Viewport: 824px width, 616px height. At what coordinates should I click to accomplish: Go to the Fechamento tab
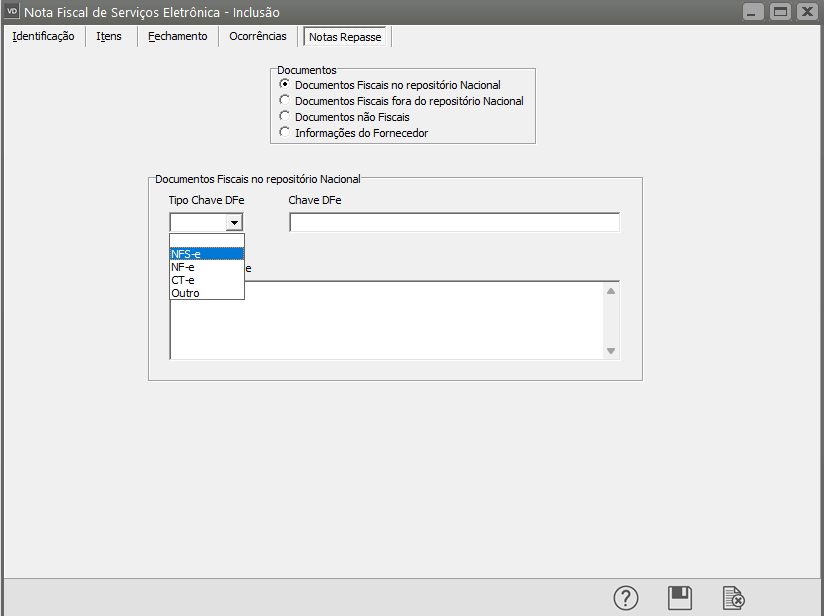(177, 36)
